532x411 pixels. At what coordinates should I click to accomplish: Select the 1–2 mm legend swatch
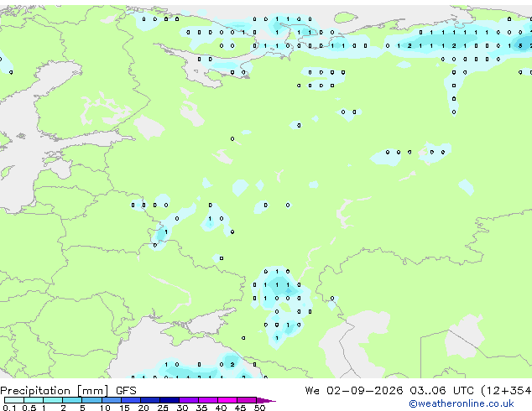(53, 400)
